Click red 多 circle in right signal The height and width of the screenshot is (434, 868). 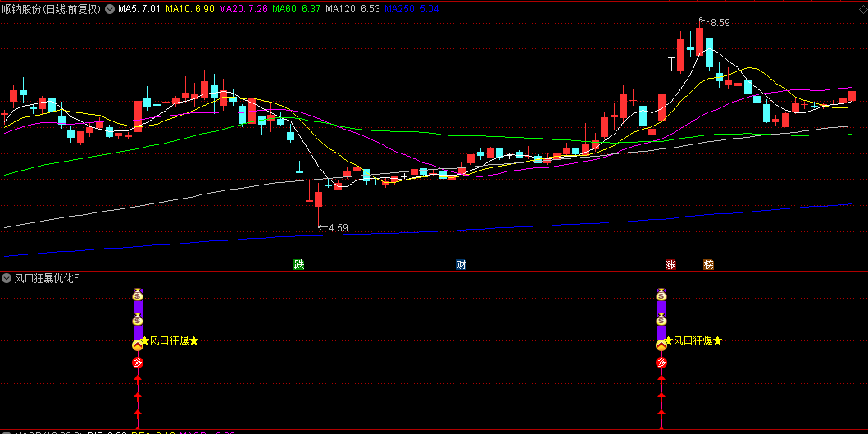click(661, 363)
